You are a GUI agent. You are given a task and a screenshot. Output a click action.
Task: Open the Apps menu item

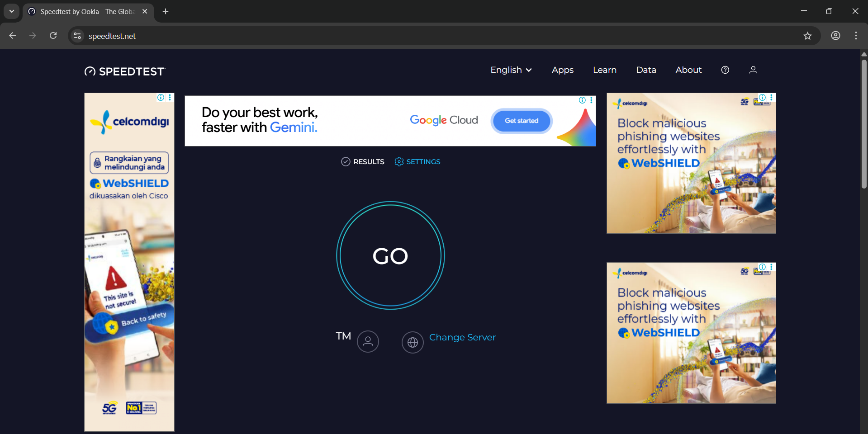[562, 70]
